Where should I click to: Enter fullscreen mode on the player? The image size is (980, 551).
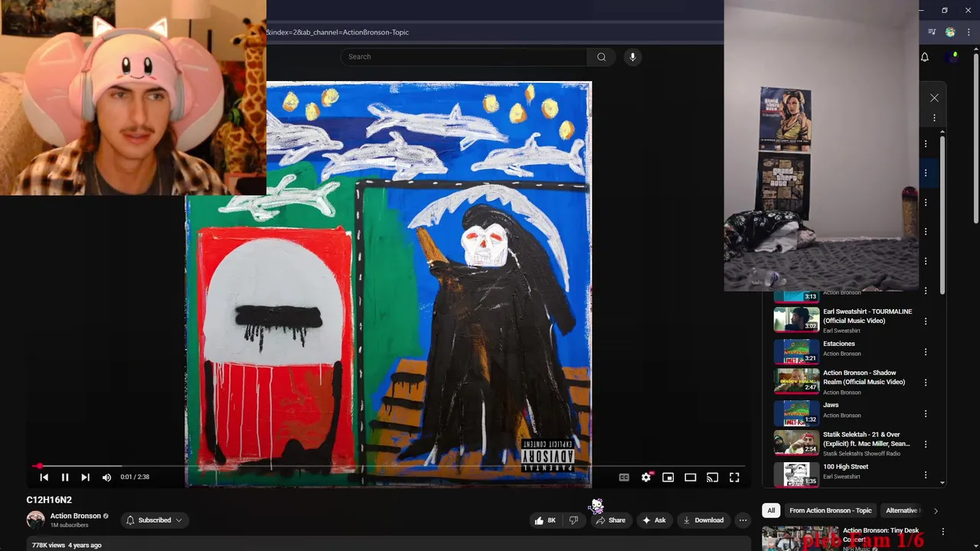(x=734, y=477)
